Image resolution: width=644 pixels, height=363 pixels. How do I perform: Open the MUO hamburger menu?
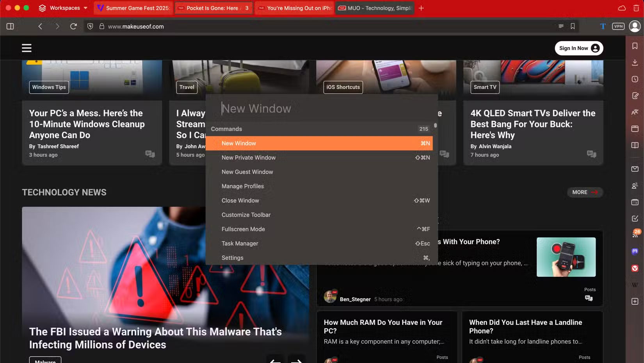pyautogui.click(x=27, y=48)
